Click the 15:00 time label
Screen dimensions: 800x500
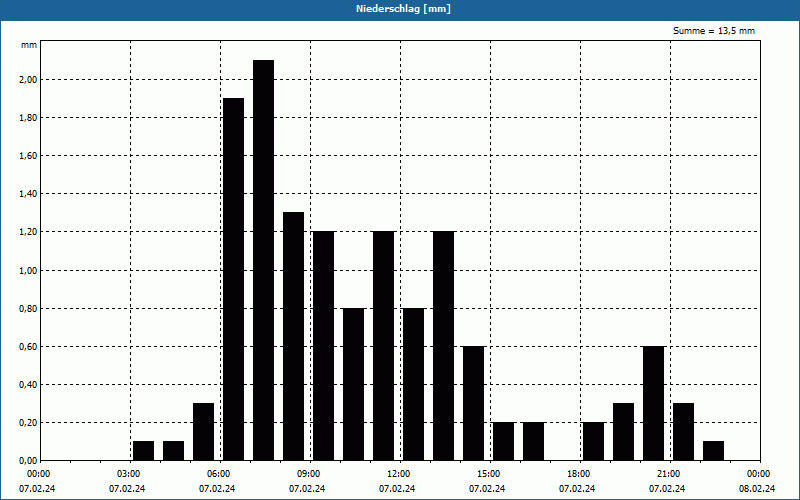(x=490, y=474)
